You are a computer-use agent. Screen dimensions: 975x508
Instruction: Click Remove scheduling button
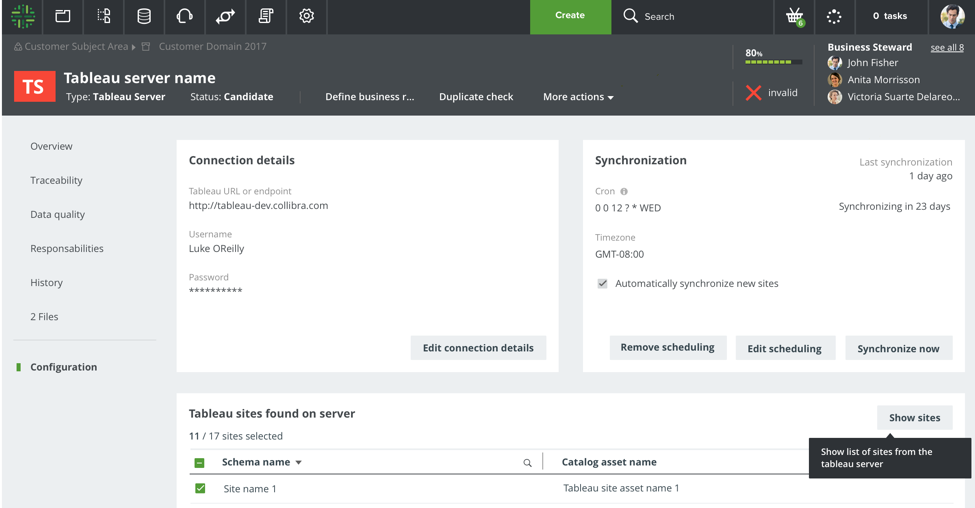667,348
